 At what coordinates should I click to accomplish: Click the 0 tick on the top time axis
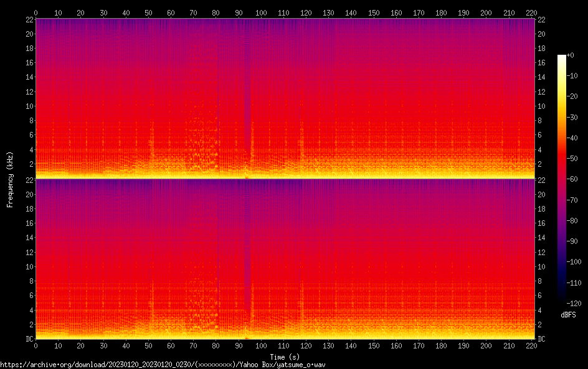(36, 12)
